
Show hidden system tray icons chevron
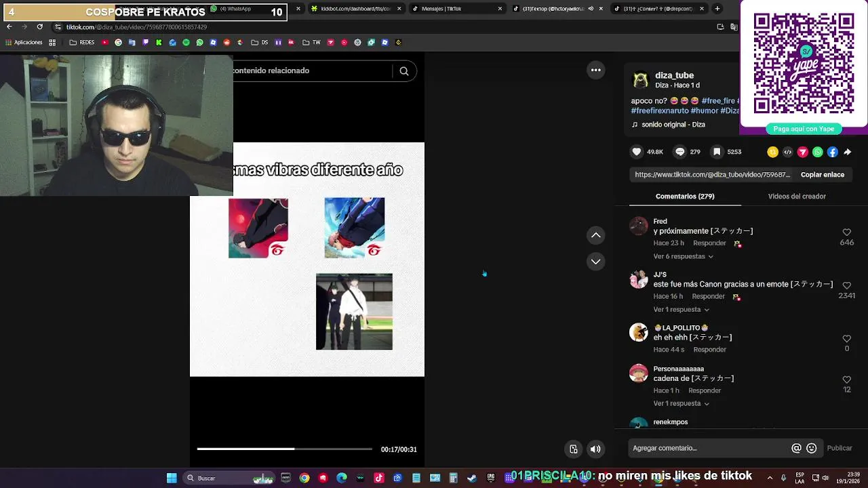(770, 478)
